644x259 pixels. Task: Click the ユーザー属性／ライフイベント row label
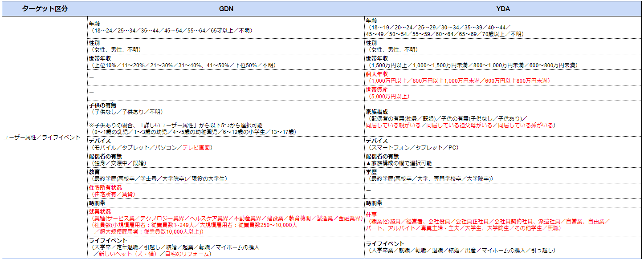pos(42,138)
